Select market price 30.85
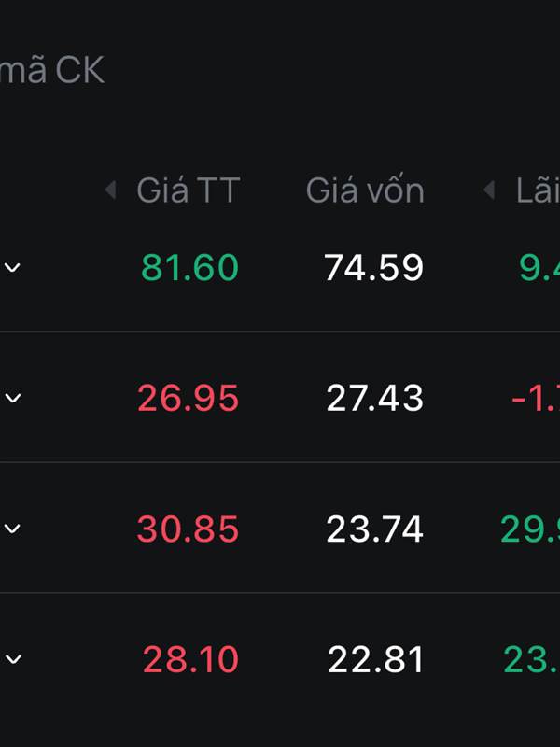The image size is (560, 747). click(x=189, y=529)
